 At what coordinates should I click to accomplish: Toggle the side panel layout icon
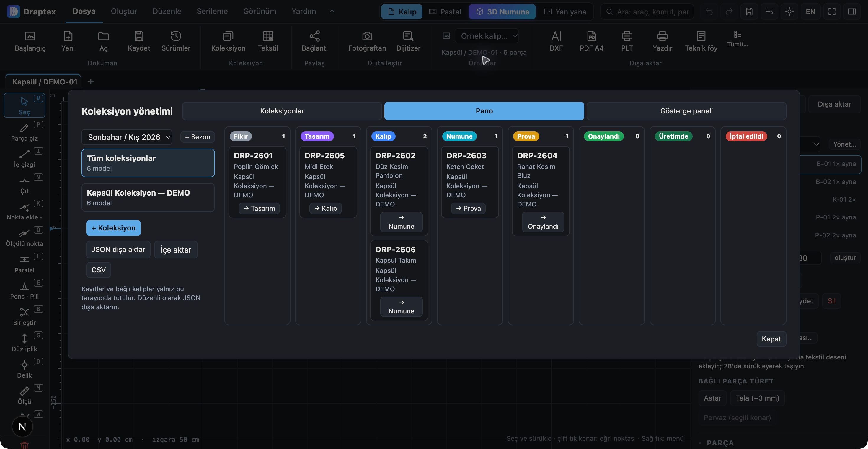(x=852, y=12)
